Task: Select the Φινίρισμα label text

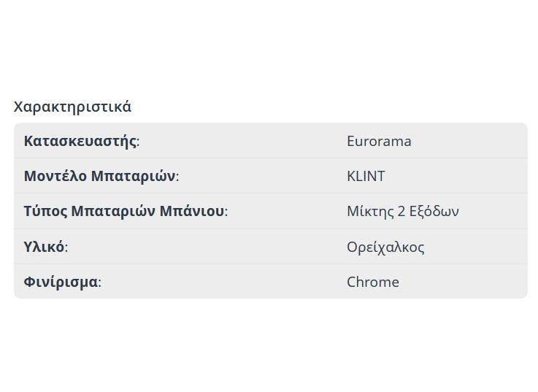Action: pos(61,282)
